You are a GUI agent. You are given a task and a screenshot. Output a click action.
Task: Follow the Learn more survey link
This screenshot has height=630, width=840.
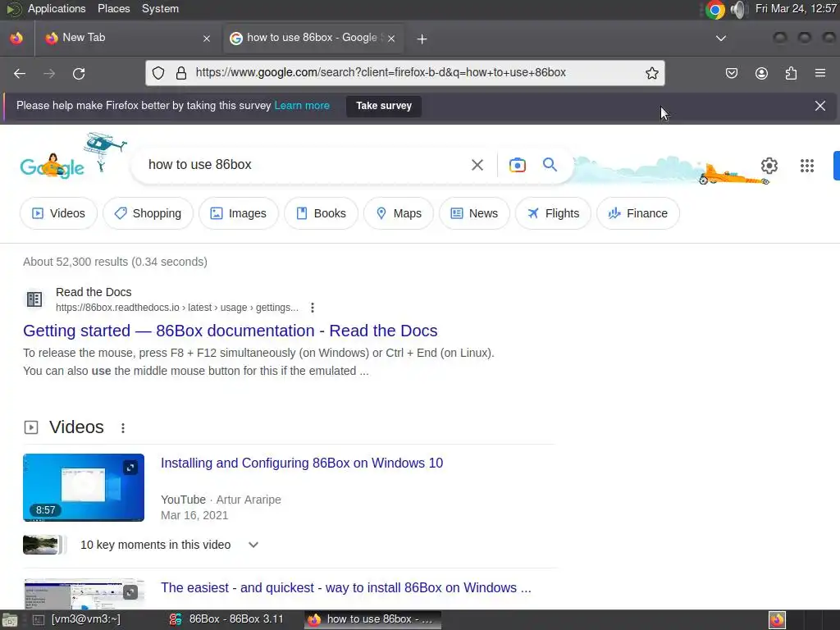302,106
